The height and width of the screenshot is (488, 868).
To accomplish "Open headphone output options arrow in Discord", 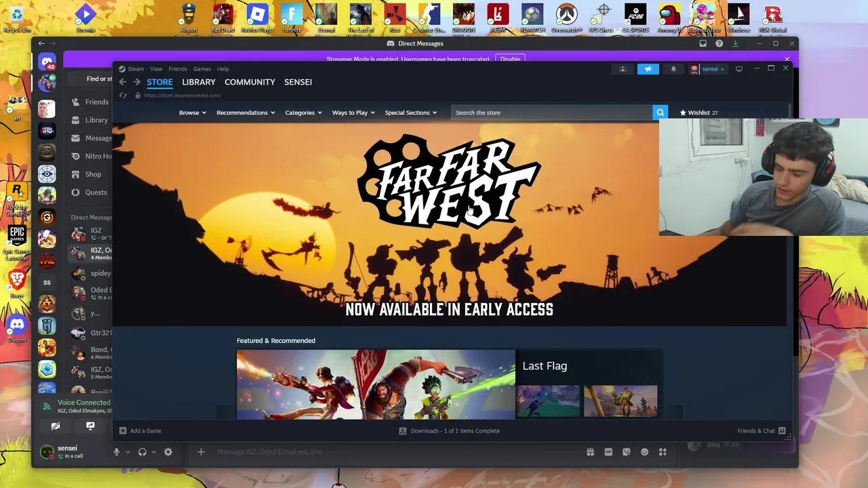I will (153, 452).
